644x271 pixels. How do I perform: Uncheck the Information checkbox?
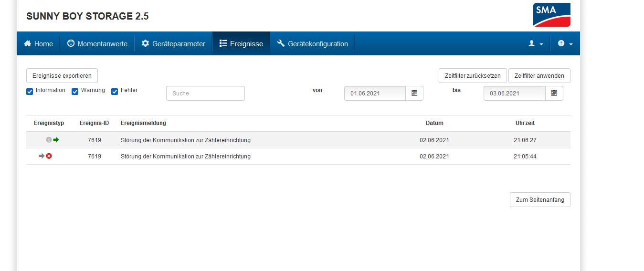pos(30,91)
